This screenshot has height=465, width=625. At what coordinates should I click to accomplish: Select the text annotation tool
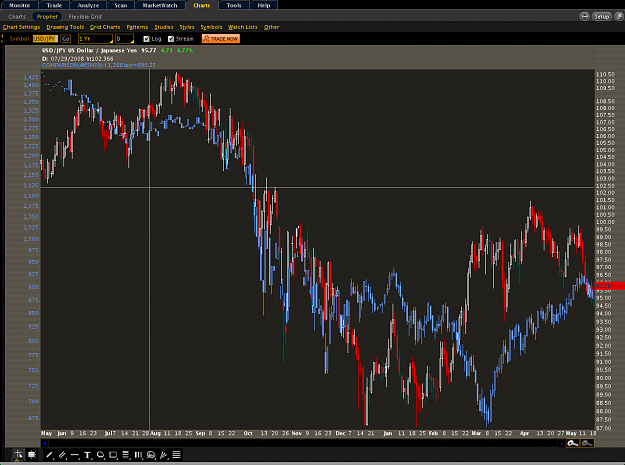[x=88, y=455]
